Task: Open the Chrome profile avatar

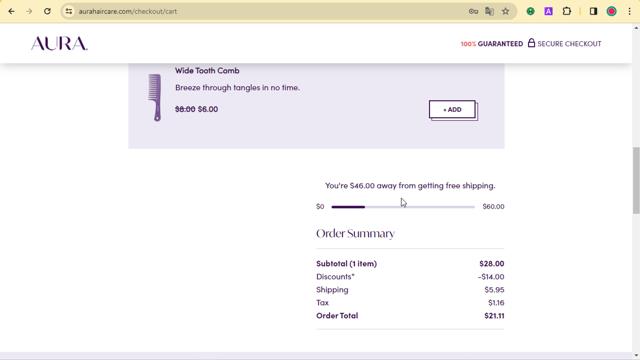Action: click(611, 11)
